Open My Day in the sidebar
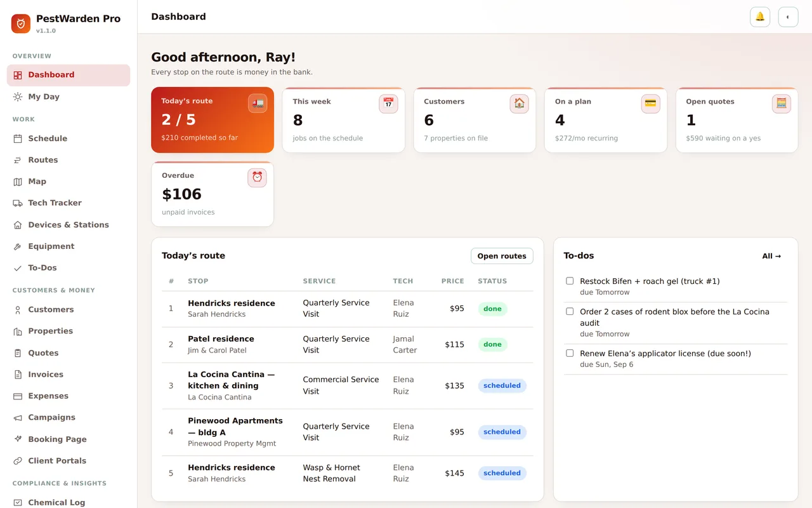 [x=69, y=97]
